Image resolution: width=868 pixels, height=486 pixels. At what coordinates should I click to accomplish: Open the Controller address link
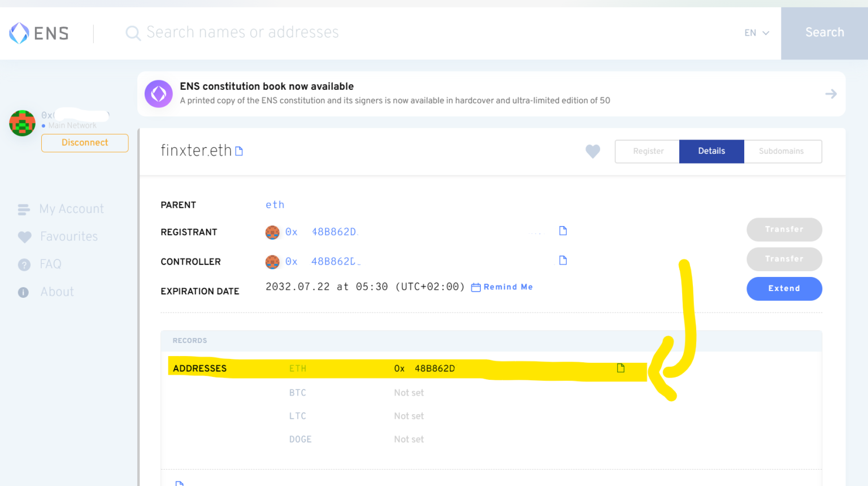(x=322, y=262)
